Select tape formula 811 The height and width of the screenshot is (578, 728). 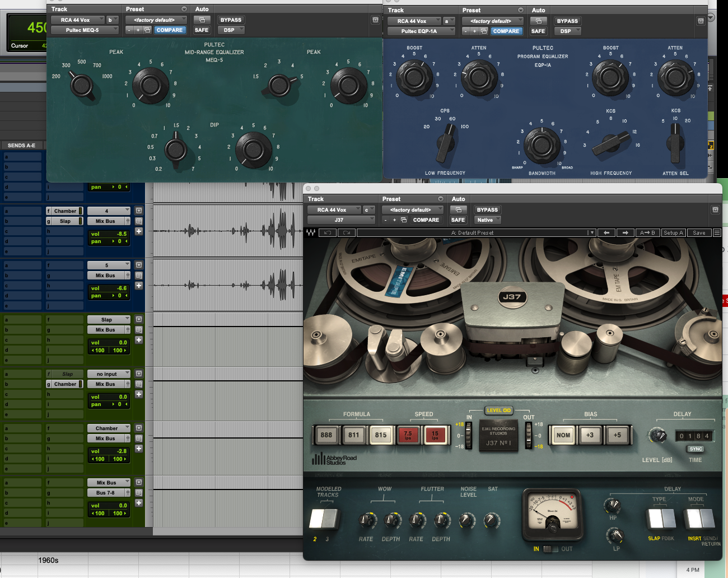(x=354, y=435)
